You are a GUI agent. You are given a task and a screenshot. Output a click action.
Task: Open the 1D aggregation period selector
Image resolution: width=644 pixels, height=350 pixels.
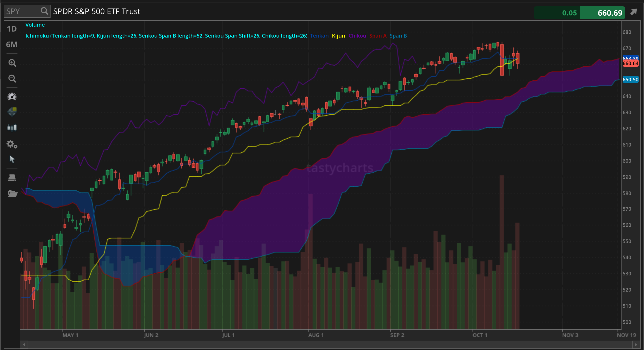click(12, 29)
